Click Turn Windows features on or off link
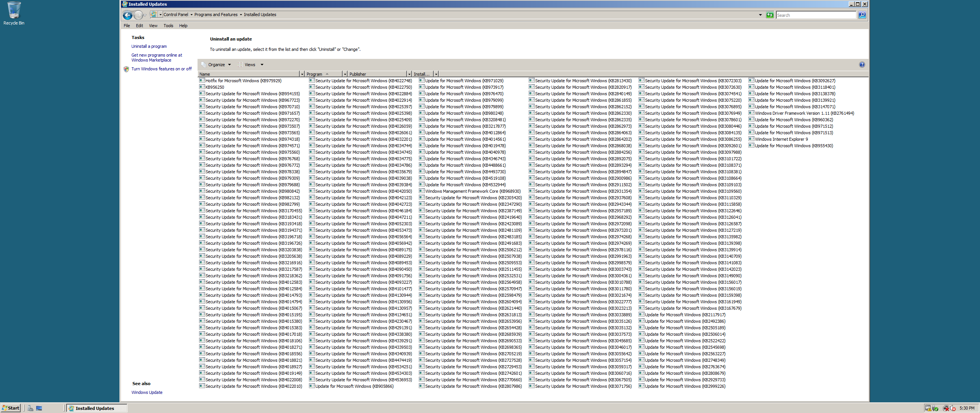 coord(162,69)
